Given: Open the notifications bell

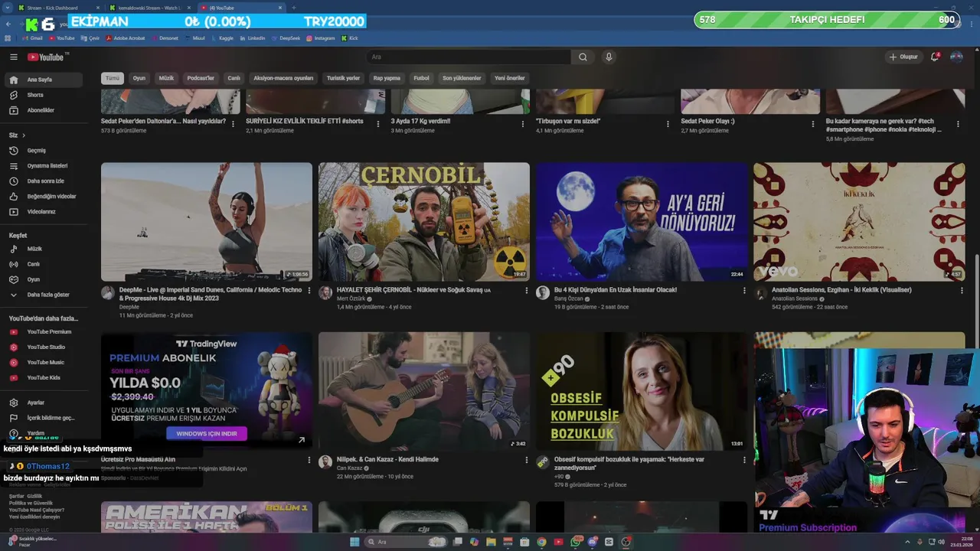Looking at the screenshot, I should pos(935,57).
